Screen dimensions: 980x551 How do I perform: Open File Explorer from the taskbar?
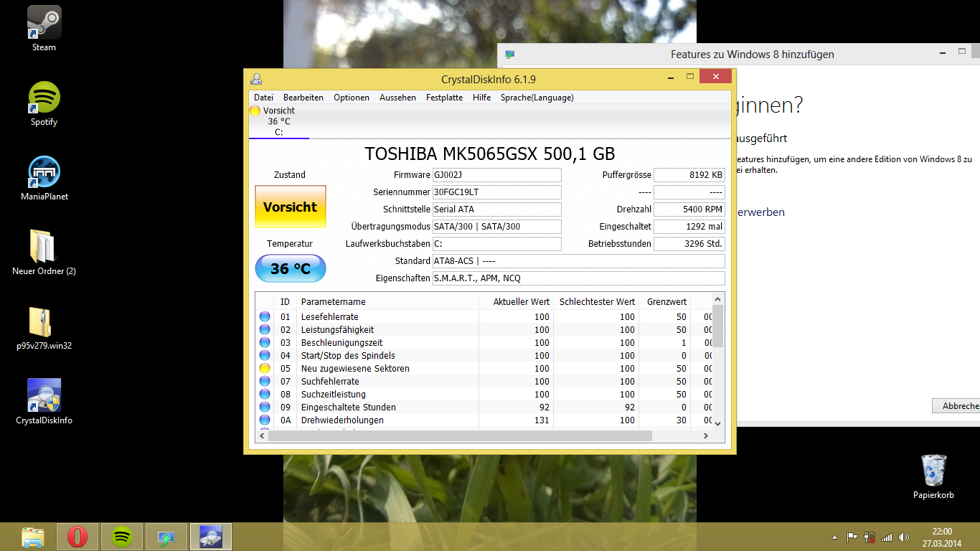33,537
